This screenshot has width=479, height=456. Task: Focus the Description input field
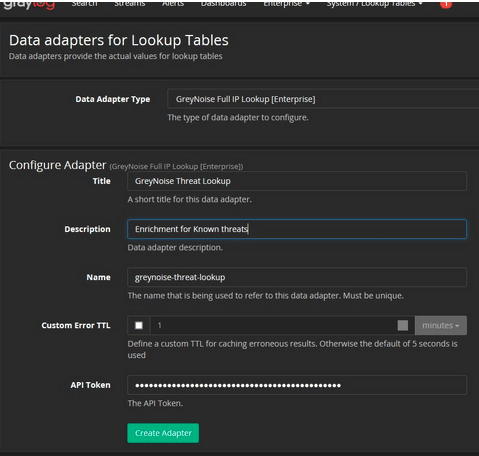click(297, 229)
